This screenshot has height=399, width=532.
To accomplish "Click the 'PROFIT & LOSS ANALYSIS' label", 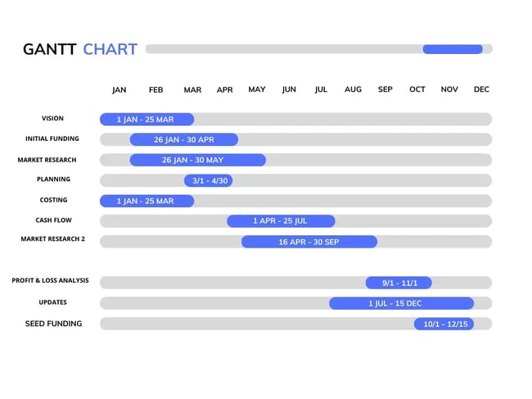I will [50, 280].
